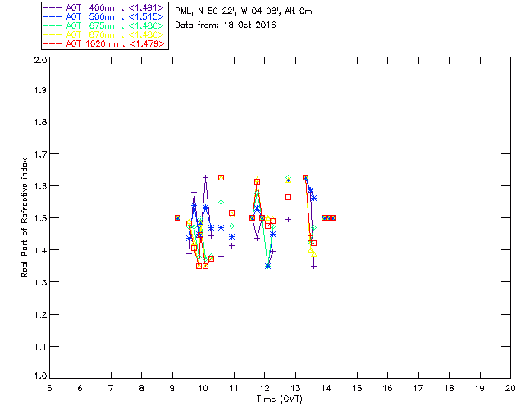The height and width of the screenshot is (420, 525).
Task: Click the 14 x-axis tick label
Action: coord(326,389)
